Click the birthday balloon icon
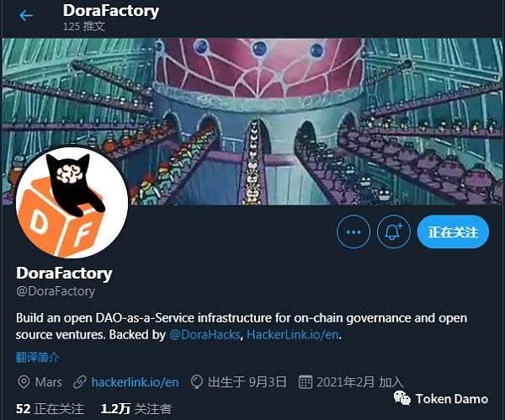 (x=196, y=382)
